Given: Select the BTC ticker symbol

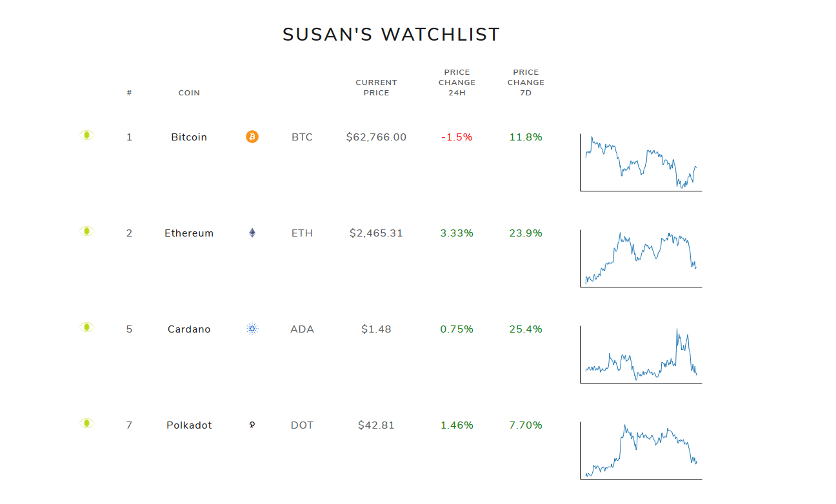Looking at the screenshot, I should pyautogui.click(x=301, y=137).
